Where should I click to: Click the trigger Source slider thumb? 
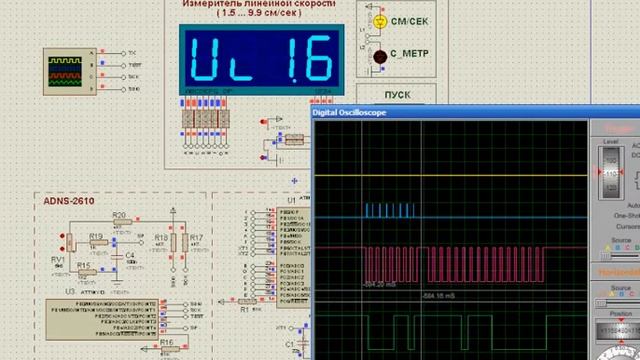[x=605, y=256]
